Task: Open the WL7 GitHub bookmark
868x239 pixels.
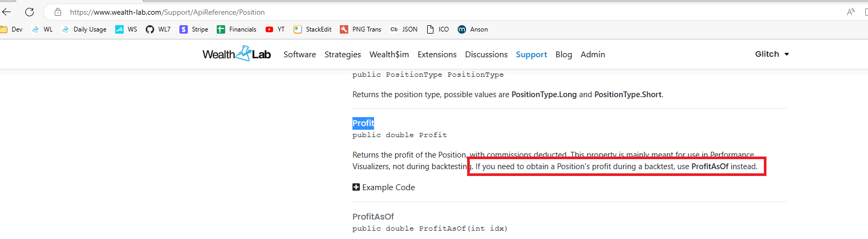Action: click(158, 29)
